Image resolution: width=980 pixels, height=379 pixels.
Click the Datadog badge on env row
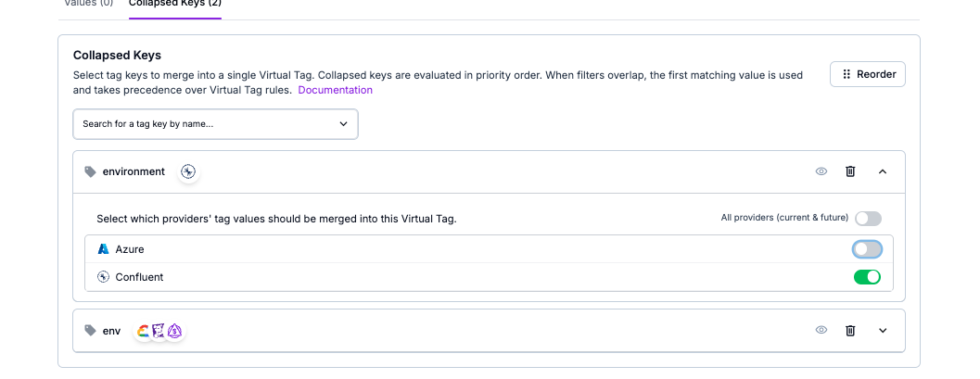pos(159,331)
